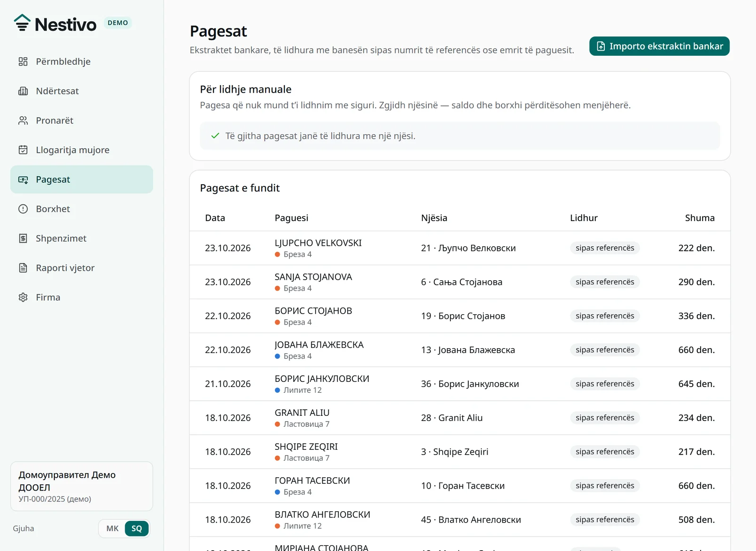756x551 pixels.
Task: Click blue dot beside Липите 12 under БОРИС ЈАНКУЛОВСКИ
Action: (277, 390)
